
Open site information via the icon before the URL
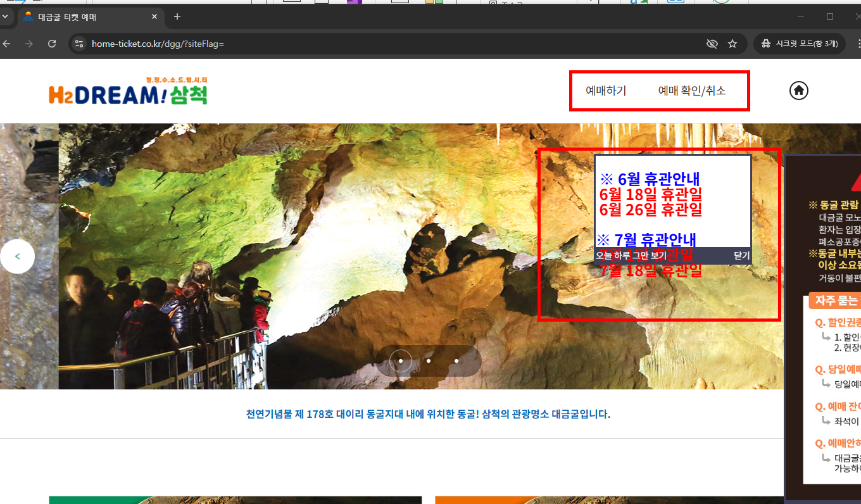(x=80, y=44)
